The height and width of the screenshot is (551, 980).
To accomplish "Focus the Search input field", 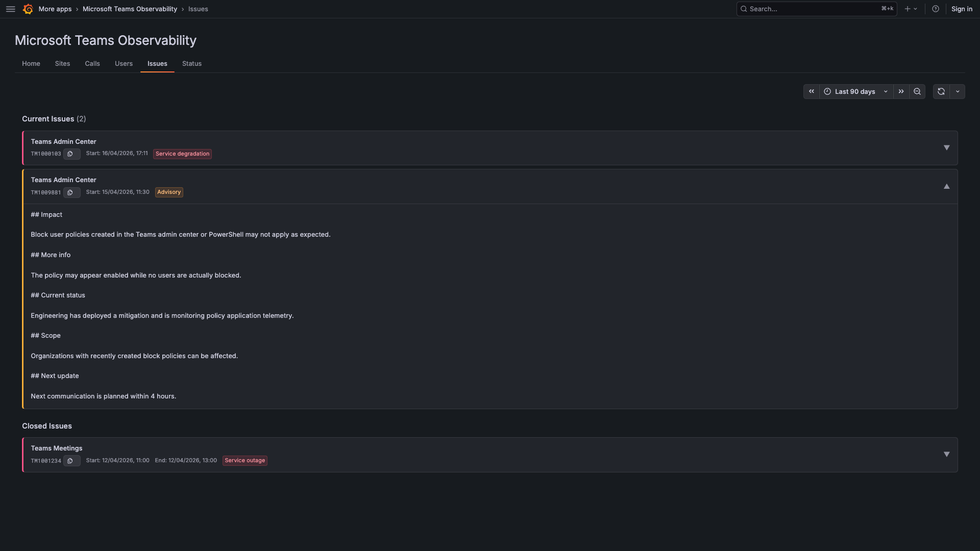I will click(816, 9).
